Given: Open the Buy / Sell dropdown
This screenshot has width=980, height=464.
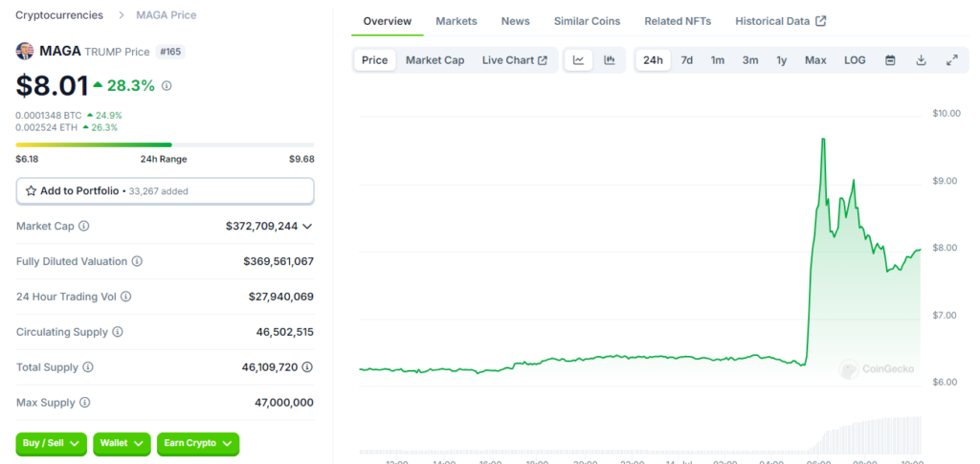Looking at the screenshot, I should click(52, 444).
